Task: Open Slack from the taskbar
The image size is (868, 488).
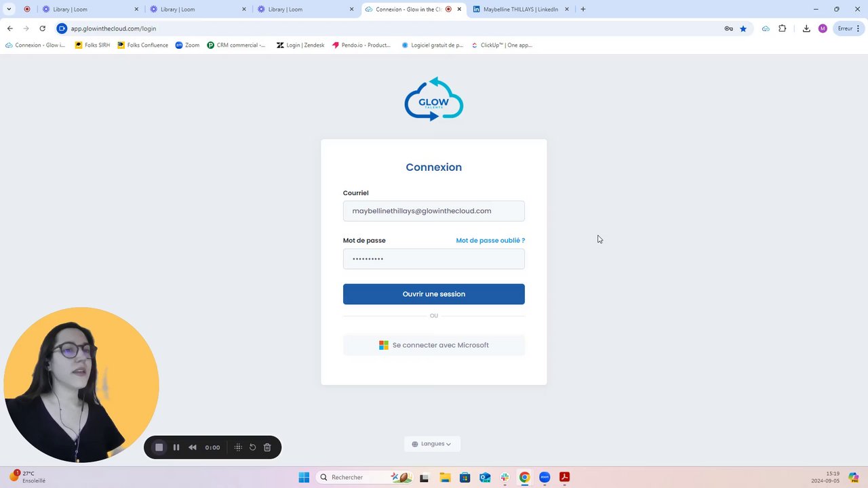Action: click(x=505, y=477)
